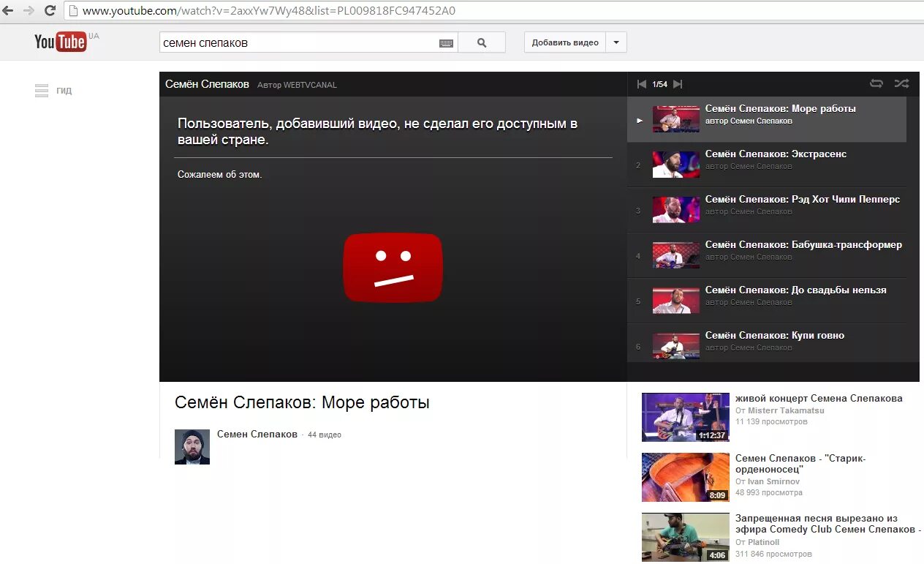Open uploader Ivan Smirnov link
924x564 pixels.
tap(773, 481)
